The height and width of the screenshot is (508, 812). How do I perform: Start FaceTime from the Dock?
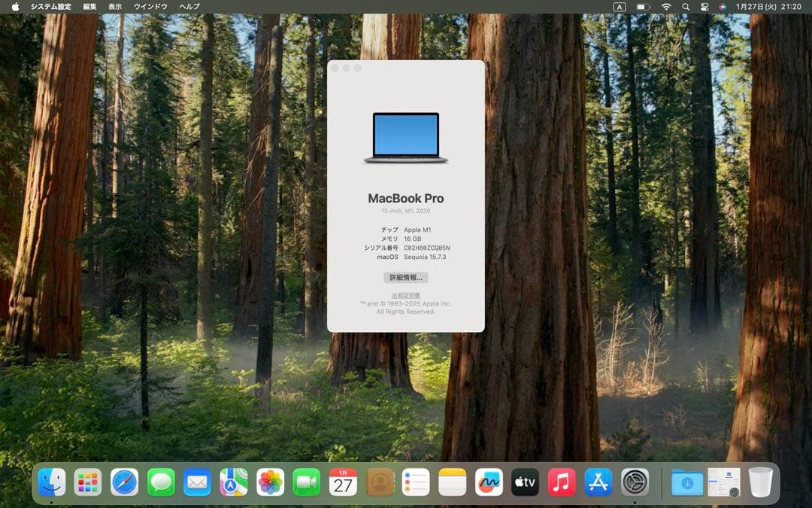point(305,482)
